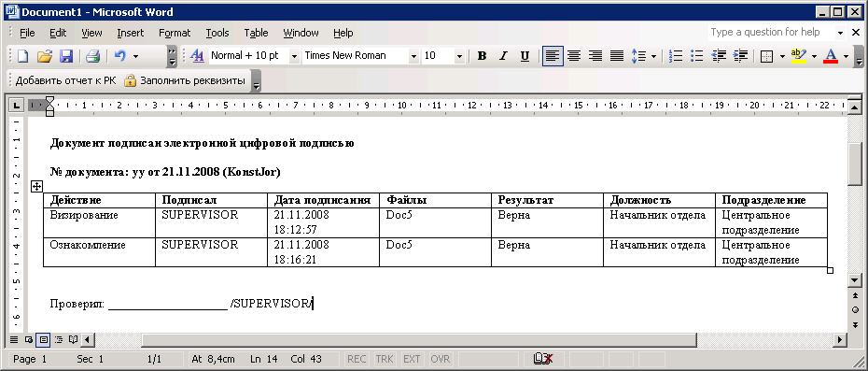Create a new blank document
This screenshot has width=868, height=371.
point(22,56)
